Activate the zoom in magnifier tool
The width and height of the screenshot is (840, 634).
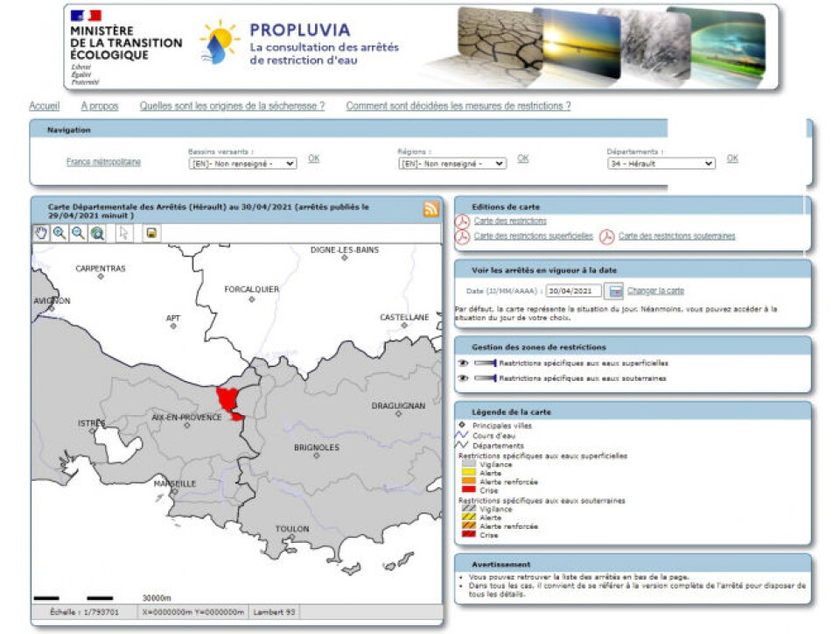click(x=59, y=233)
